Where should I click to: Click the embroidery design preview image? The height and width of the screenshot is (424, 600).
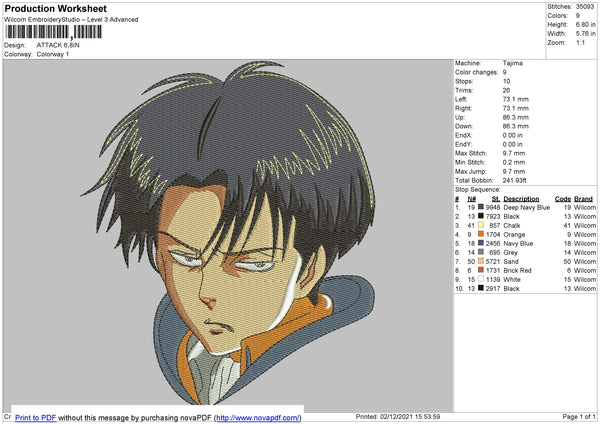228,235
